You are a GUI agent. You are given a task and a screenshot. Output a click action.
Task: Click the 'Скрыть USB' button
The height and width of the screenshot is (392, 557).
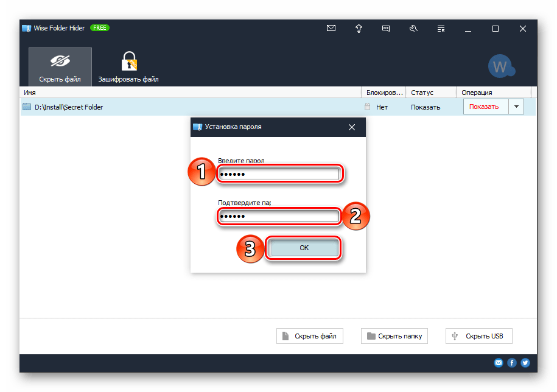(x=478, y=336)
